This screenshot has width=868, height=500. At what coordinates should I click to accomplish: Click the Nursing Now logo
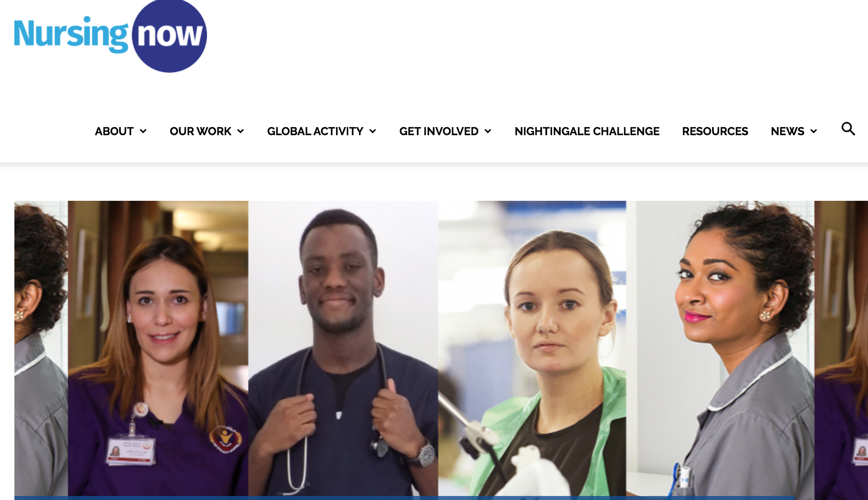click(111, 36)
